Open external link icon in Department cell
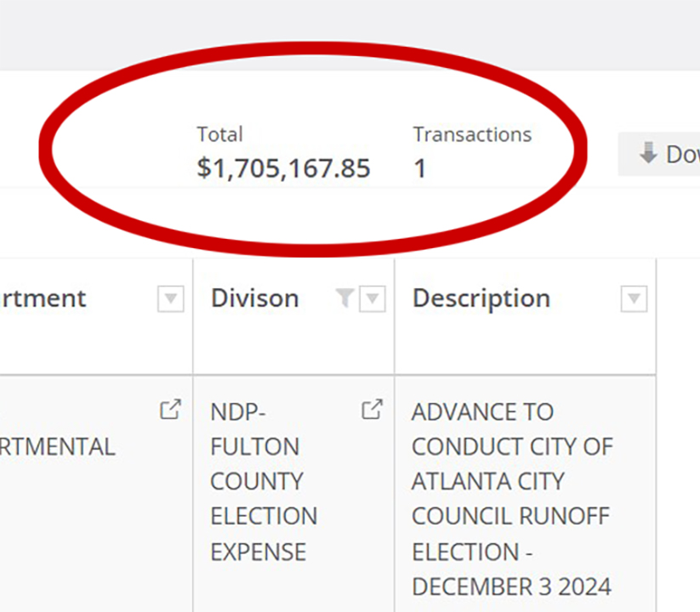This screenshot has width=700, height=612. pos(170,410)
